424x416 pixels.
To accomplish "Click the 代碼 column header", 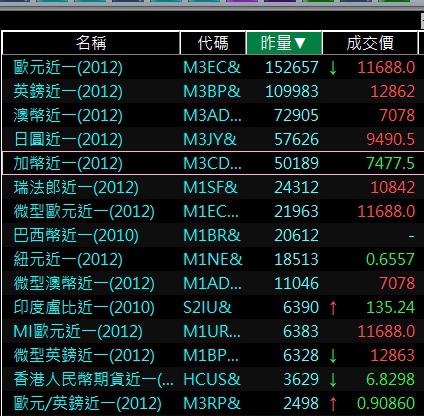I will click(213, 43).
